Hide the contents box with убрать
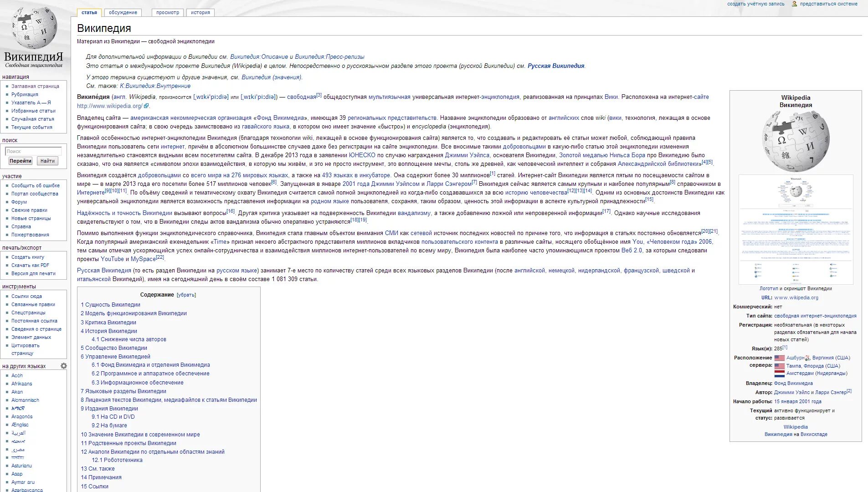 pyautogui.click(x=186, y=295)
